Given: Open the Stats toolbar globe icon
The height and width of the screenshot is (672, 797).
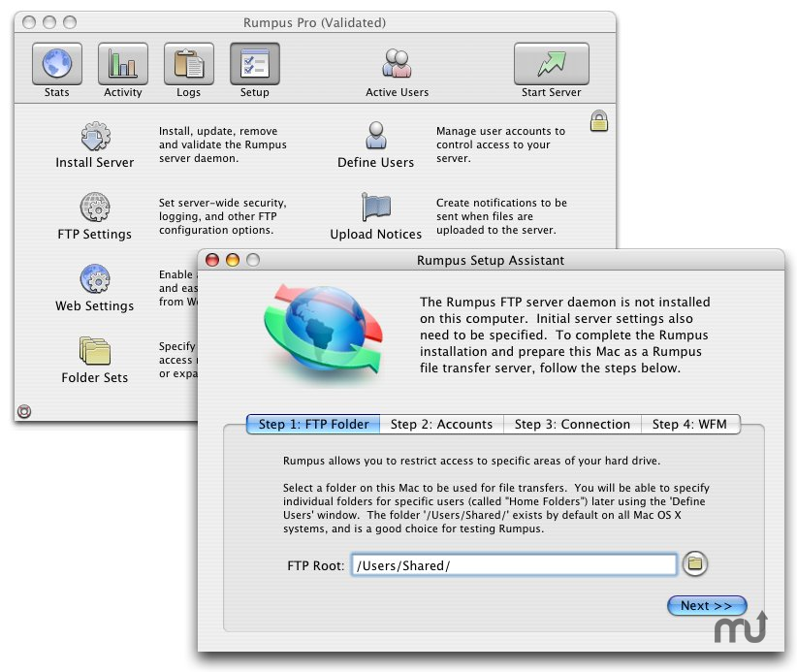Looking at the screenshot, I should [57, 64].
